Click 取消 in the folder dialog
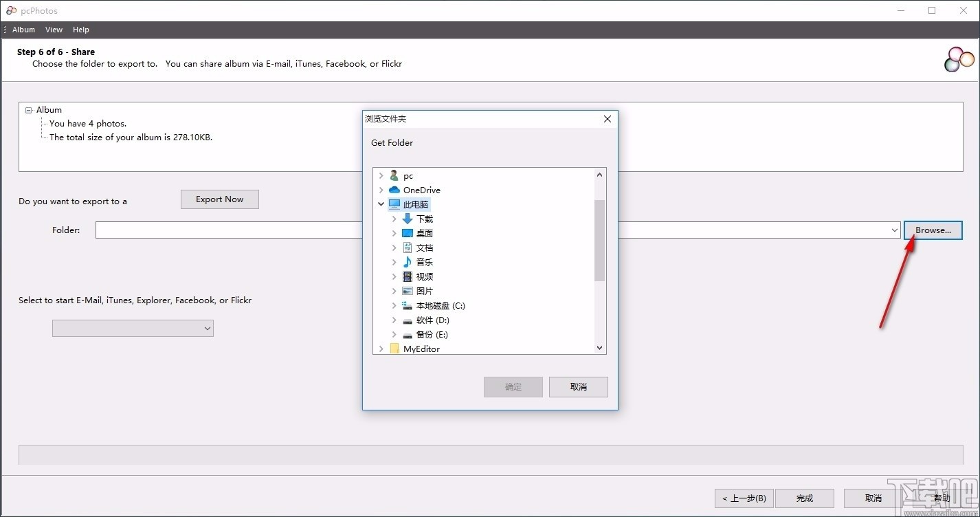 579,387
